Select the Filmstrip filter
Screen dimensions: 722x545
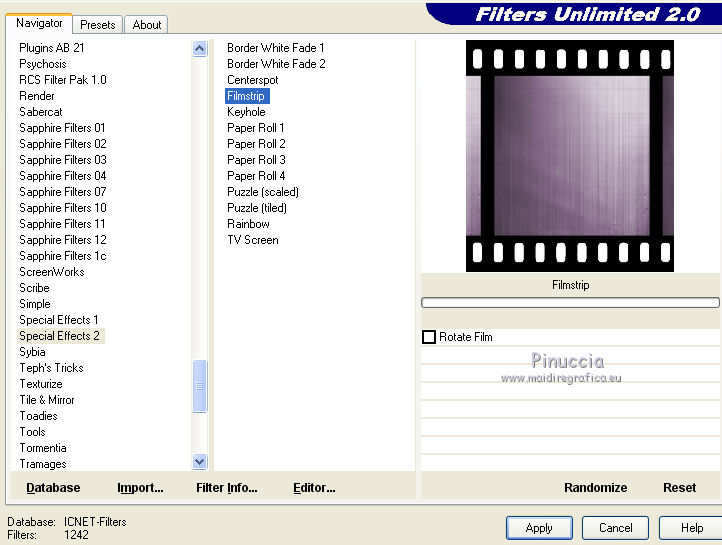247,96
